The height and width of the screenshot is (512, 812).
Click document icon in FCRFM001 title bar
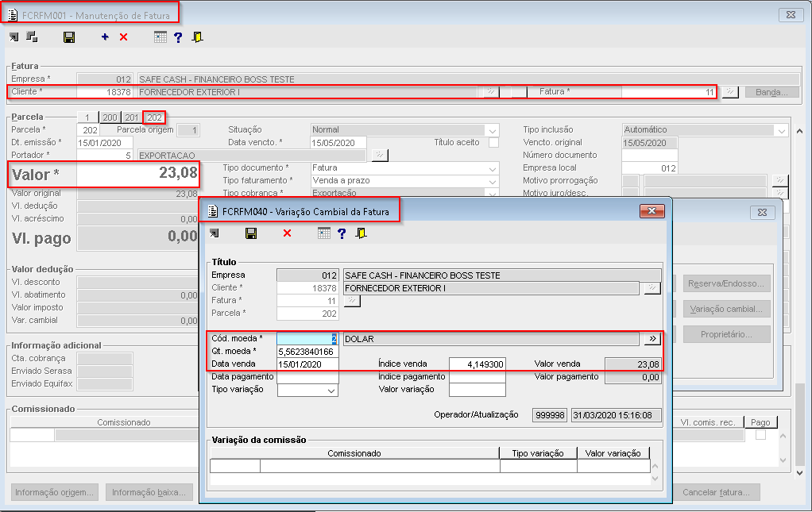point(13,15)
